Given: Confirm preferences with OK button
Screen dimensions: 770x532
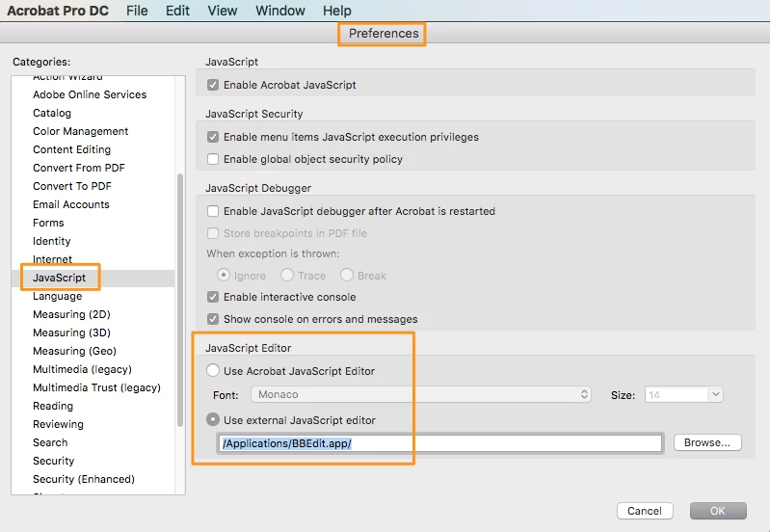Looking at the screenshot, I should tap(718, 511).
